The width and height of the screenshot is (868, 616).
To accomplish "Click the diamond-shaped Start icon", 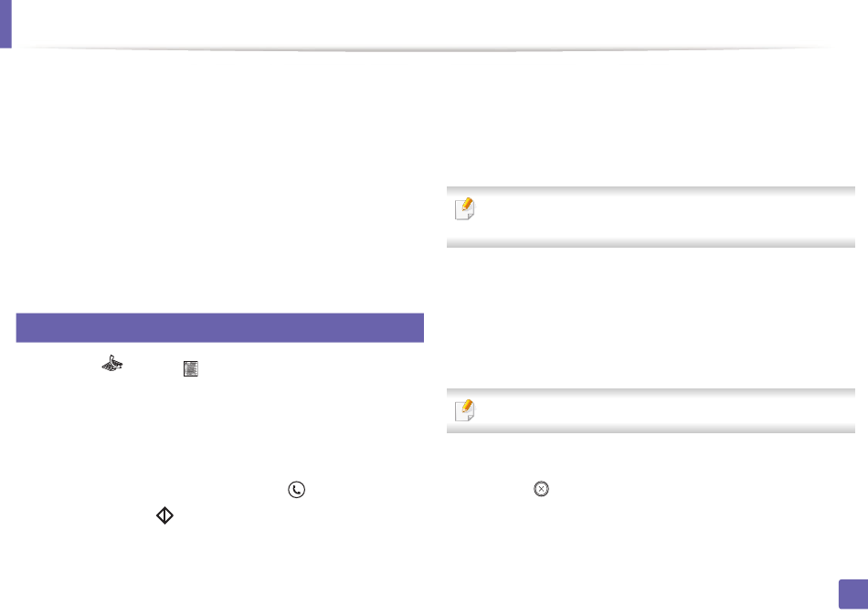I will [x=165, y=515].
